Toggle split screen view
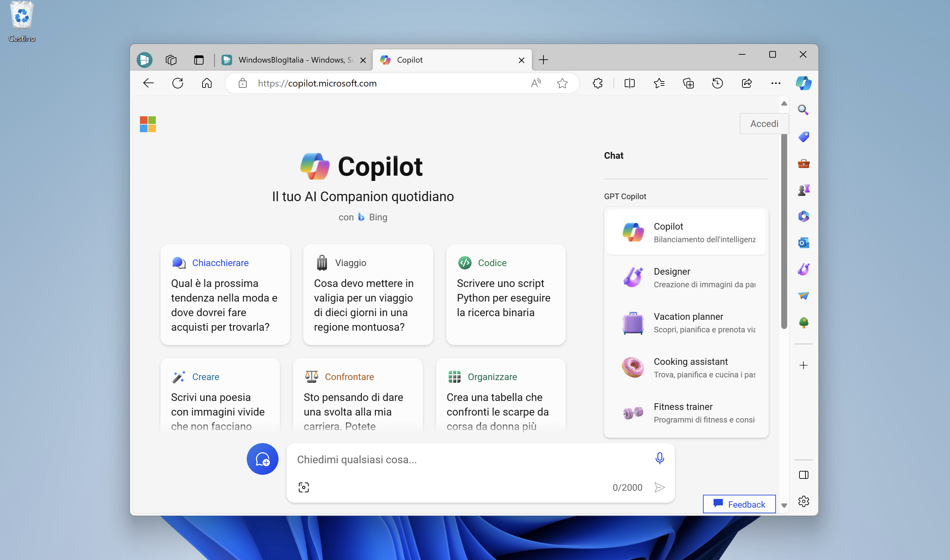This screenshot has height=560, width=950. (629, 83)
